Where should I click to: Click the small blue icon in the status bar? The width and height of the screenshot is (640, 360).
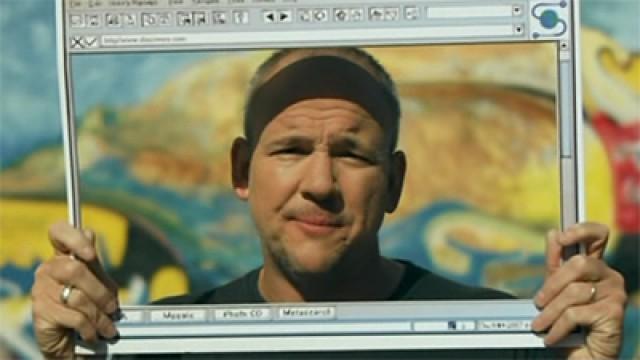point(452,325)
